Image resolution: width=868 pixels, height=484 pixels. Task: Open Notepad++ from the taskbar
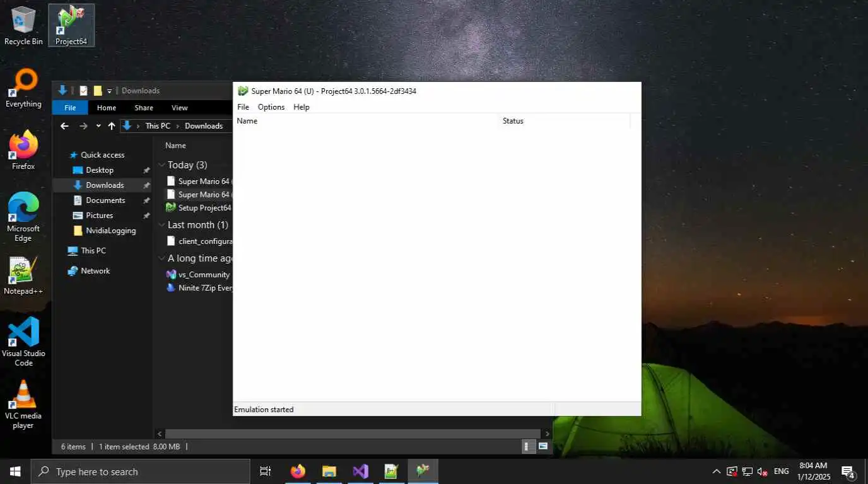click(391, 471)
